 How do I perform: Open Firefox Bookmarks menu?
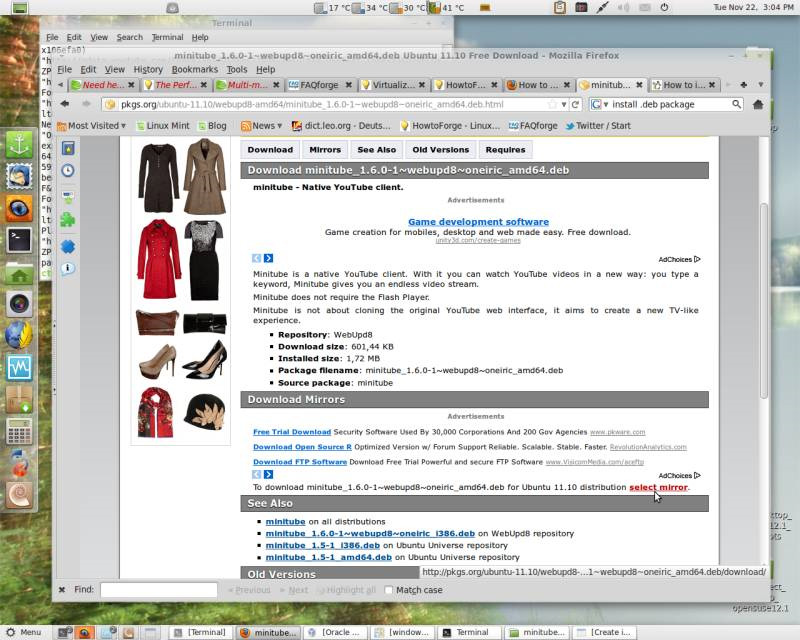coord(194,69)
